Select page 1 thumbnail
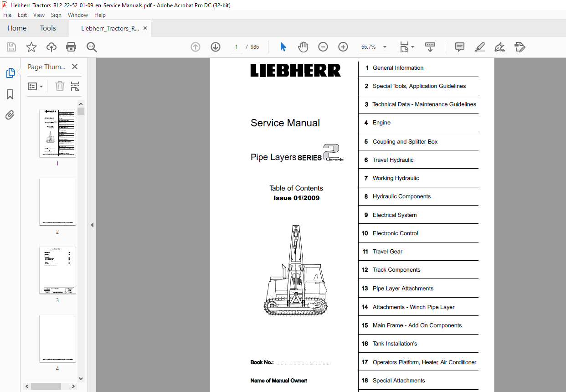The image size is (566, 392). [x=57, y=134]
